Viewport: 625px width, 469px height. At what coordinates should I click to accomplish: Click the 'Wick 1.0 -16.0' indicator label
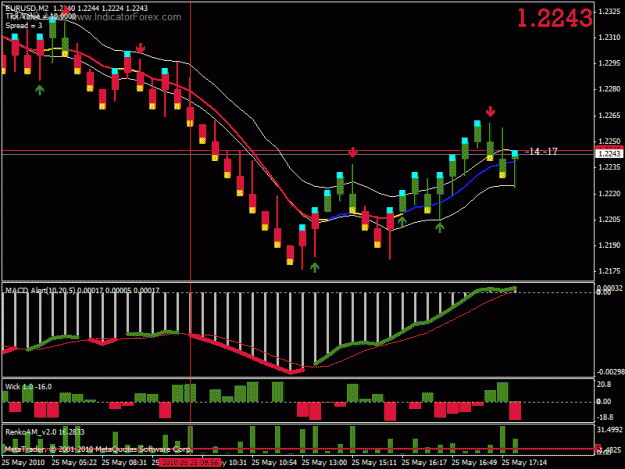click(28, 387)
